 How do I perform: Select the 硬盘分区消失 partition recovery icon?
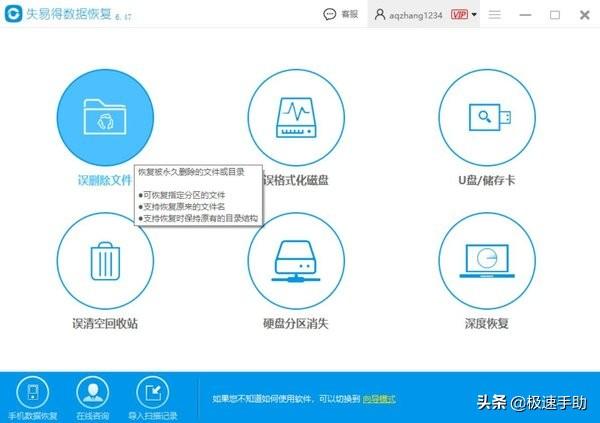296,261
